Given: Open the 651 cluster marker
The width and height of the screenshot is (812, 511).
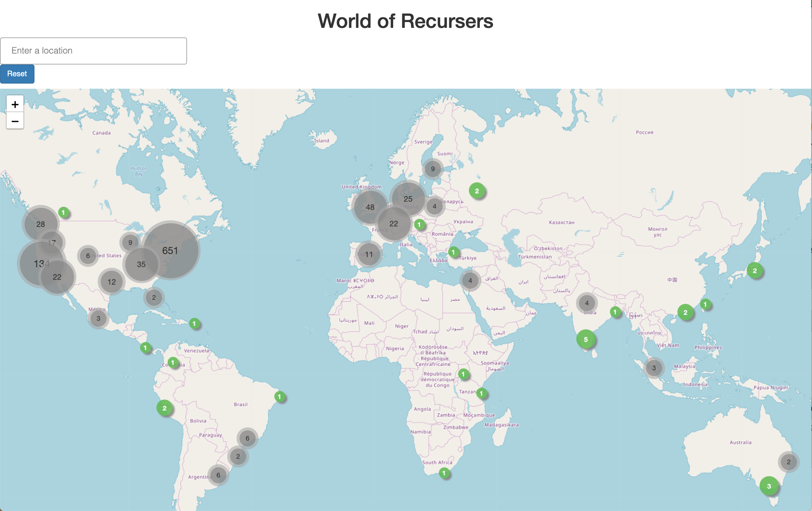Looking at the screenshot, I should point(170,251).
